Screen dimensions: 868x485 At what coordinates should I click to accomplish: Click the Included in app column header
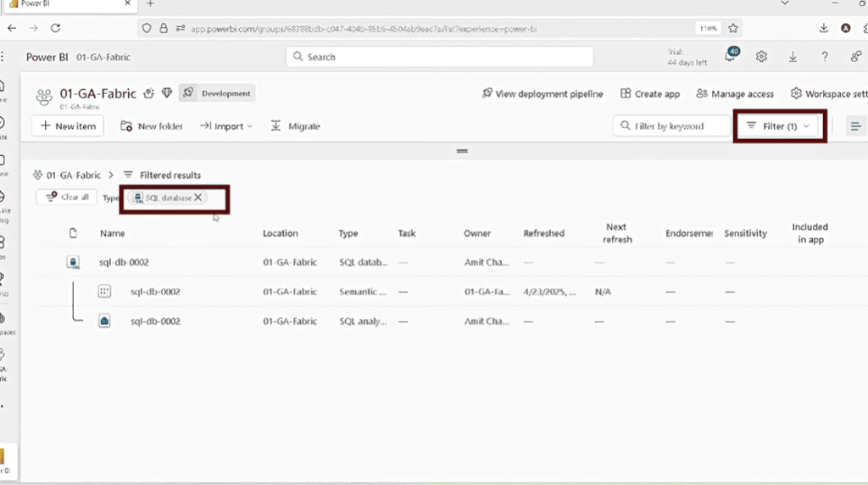(810, 233)
